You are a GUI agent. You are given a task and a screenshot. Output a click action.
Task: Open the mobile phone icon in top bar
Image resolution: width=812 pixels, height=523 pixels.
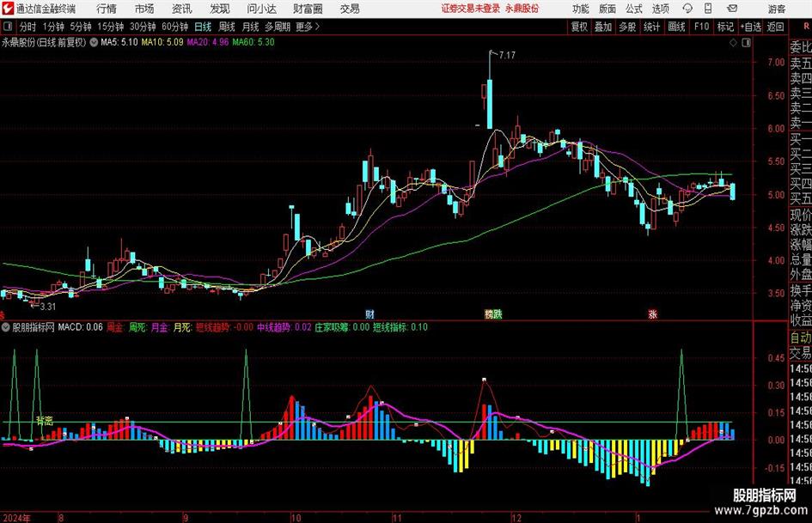pos(708,9)
